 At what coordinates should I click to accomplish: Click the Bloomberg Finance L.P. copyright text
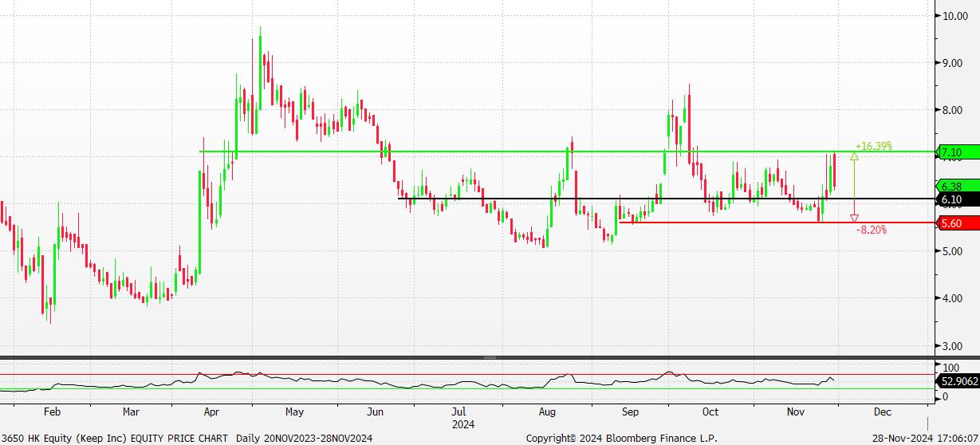coord(622,439)
